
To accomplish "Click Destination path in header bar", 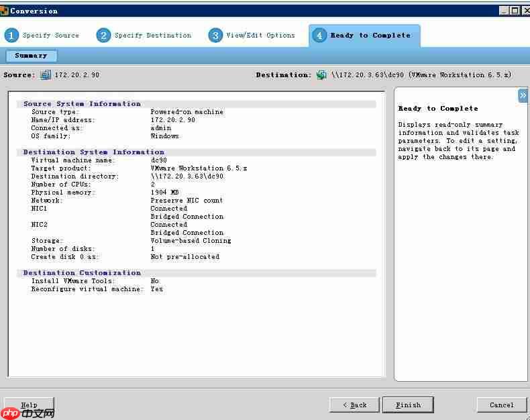I will pyautogui.click(x=421, y=74).
